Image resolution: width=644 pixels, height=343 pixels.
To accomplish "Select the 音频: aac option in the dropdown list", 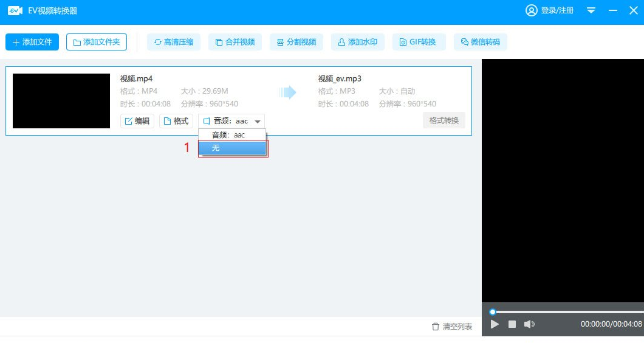I will point(232,135).
